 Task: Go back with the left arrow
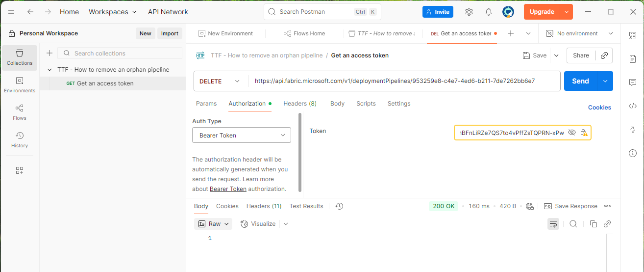[30, 12]
